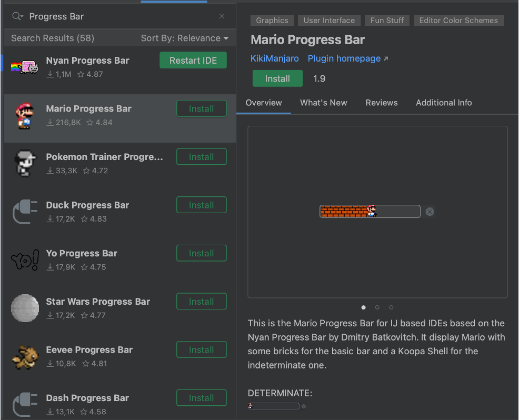Click the Mario plugin icon in list
Image resolution: width=519 pixels, height=420 pixels.
coord(25,115)
